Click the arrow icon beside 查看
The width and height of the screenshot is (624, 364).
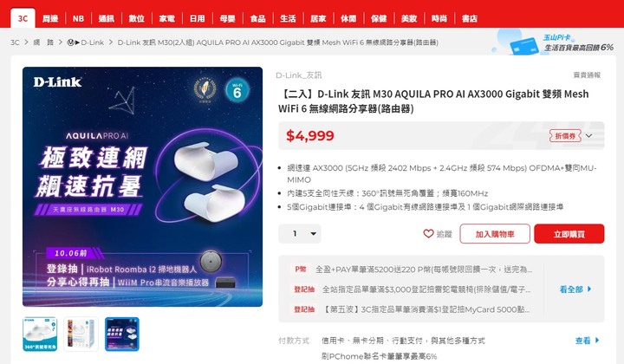click(597, 340)
